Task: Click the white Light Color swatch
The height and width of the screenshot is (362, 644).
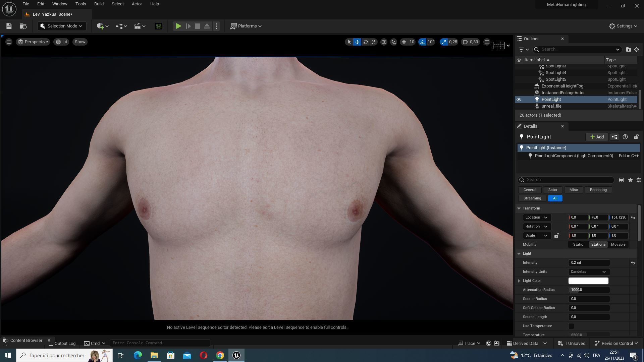Action: click(588, 281)
